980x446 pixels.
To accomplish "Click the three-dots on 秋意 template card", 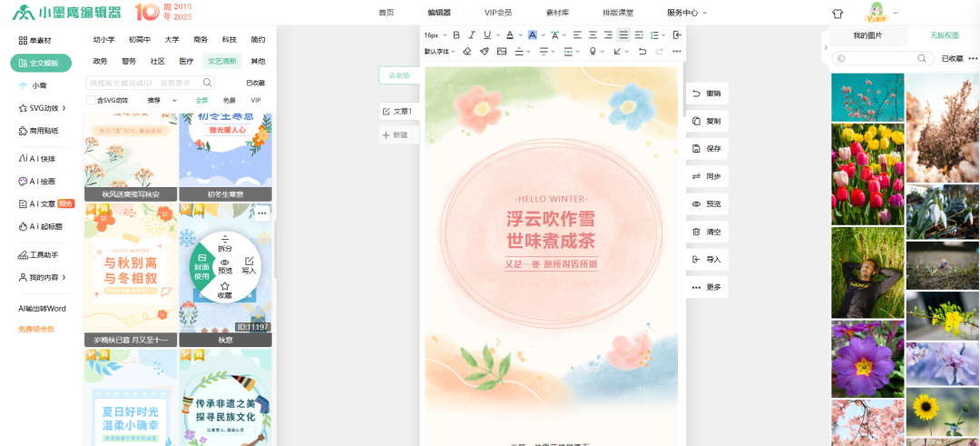I will (x=262, y=213).
